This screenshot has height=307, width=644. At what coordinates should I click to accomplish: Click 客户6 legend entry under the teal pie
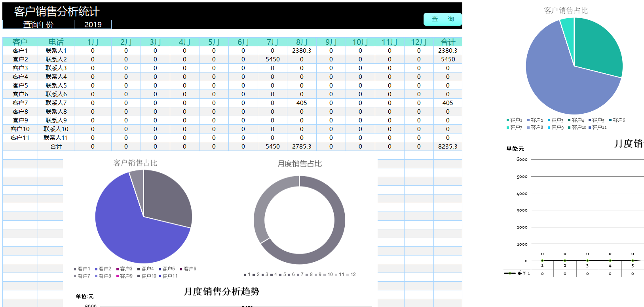(617, 120)
